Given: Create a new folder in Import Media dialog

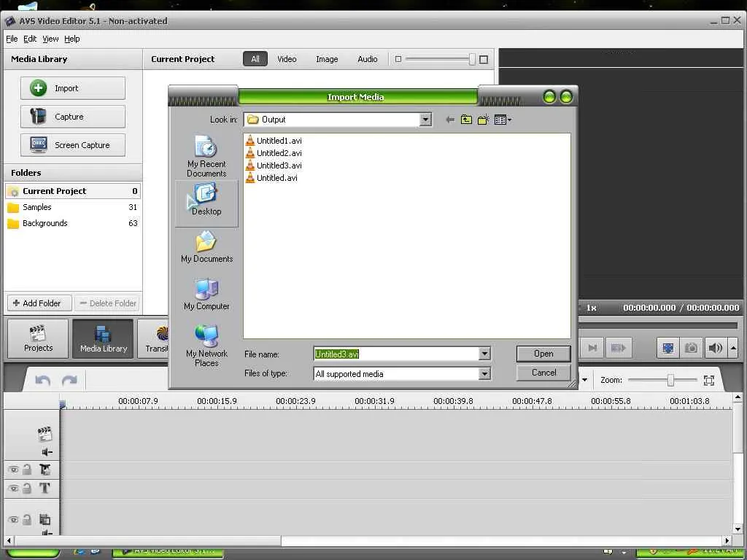Looking at the screenshot, I should (x=483, y=120).
